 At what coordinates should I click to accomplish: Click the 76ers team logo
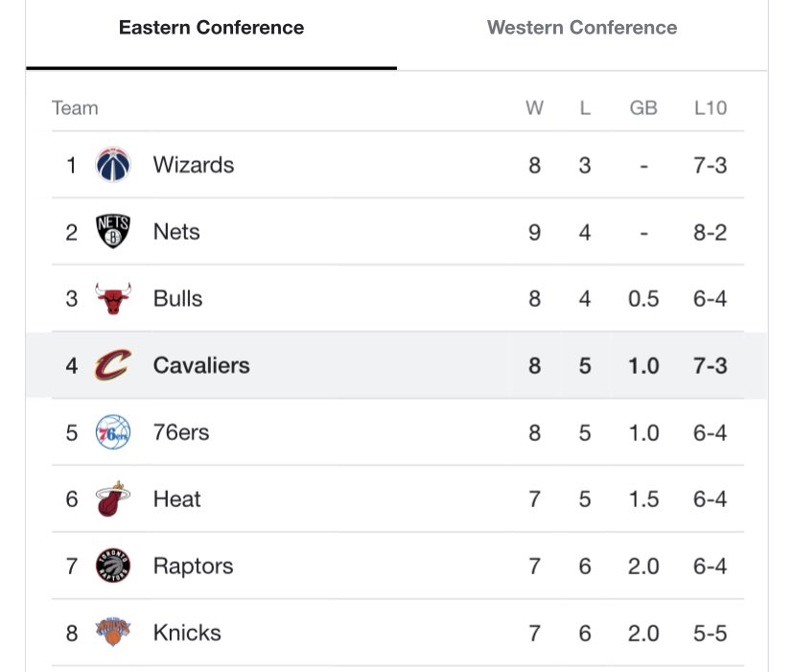(113, 432)
